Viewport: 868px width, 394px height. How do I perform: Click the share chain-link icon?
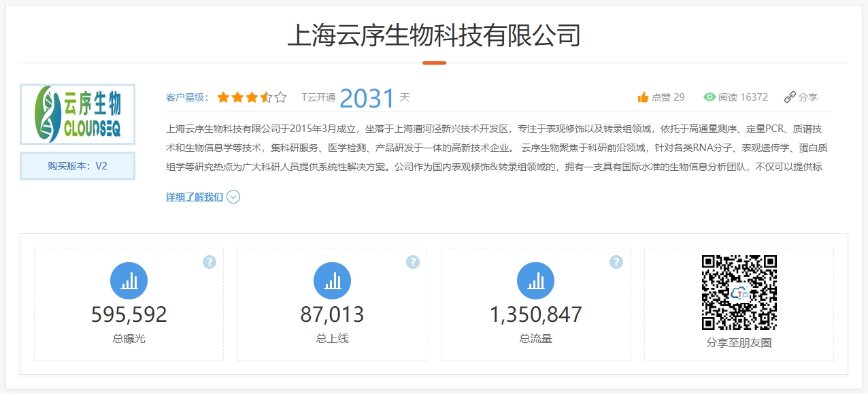coord(790,97)
